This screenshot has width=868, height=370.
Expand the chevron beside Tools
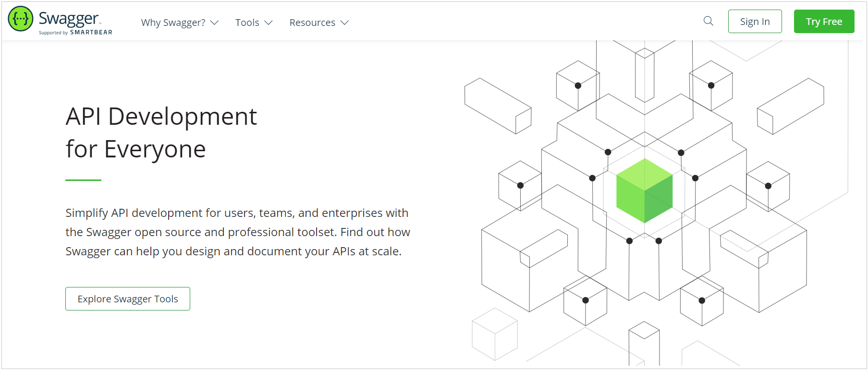(x=269, y=23)
